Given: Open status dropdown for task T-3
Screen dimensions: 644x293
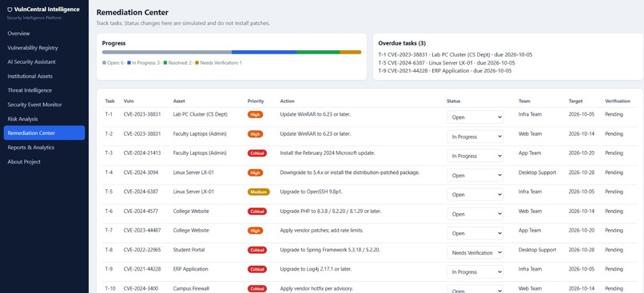Looking at the screenshot, I should coord(475,156).
